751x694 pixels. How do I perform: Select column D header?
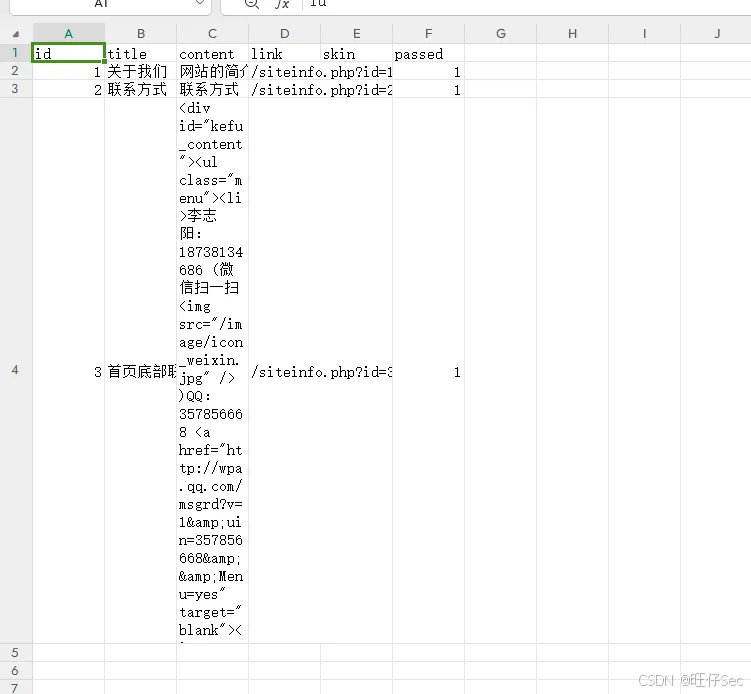click(284, 34)
